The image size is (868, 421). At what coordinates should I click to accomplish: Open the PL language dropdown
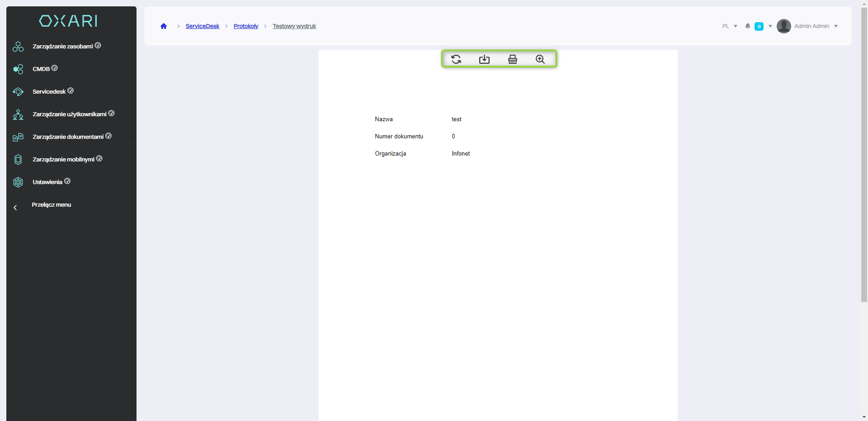pos(729,26)
